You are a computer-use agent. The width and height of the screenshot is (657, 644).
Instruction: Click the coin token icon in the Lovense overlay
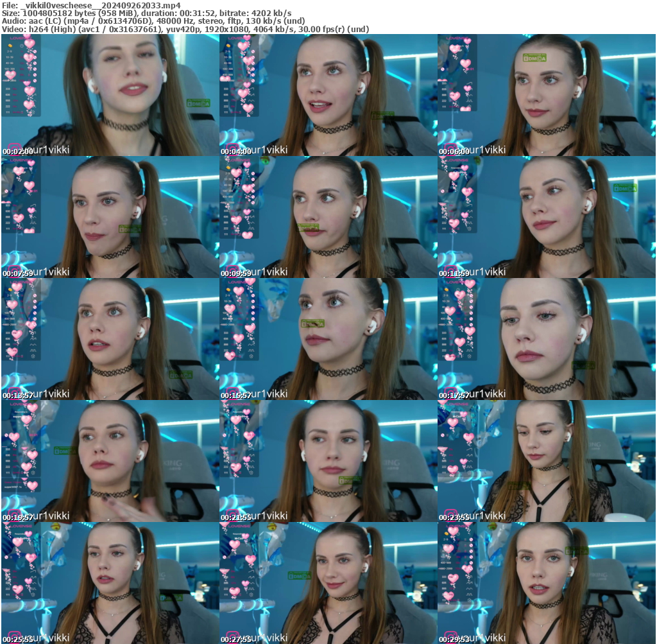click(x=10, y=46)
